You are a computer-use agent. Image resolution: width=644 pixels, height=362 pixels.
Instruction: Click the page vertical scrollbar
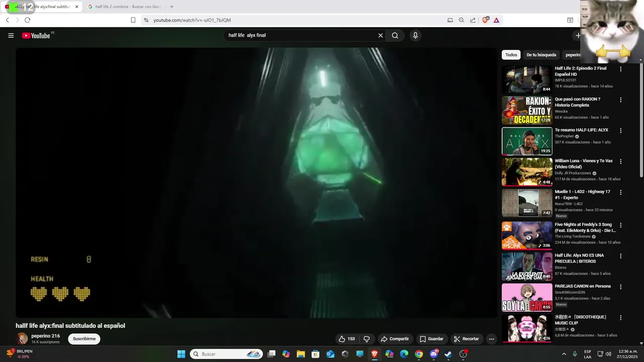(641, 121)
